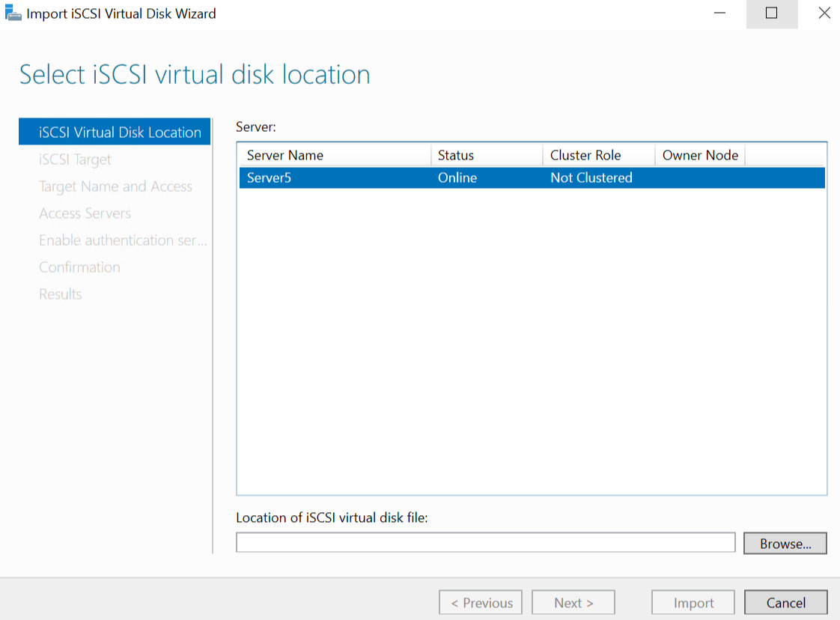The image size is (840, 620).
Task: Close the wizard using the X button
Action: [824, 13]
